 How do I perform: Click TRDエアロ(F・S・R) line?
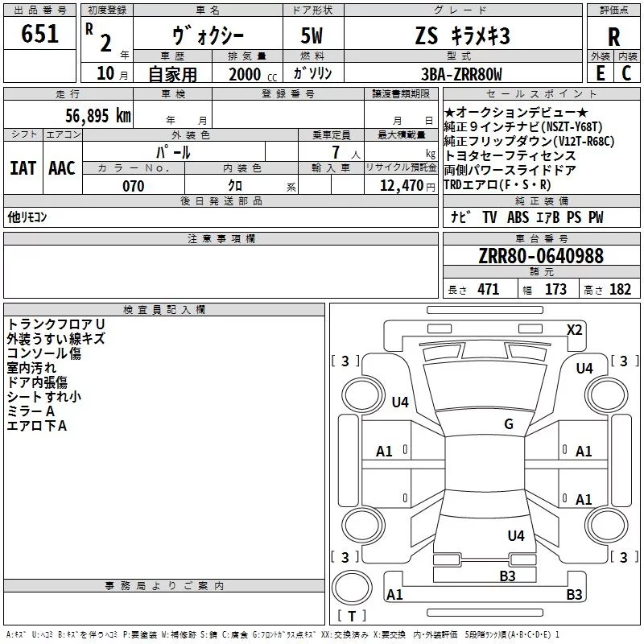(x=497, y=185)
